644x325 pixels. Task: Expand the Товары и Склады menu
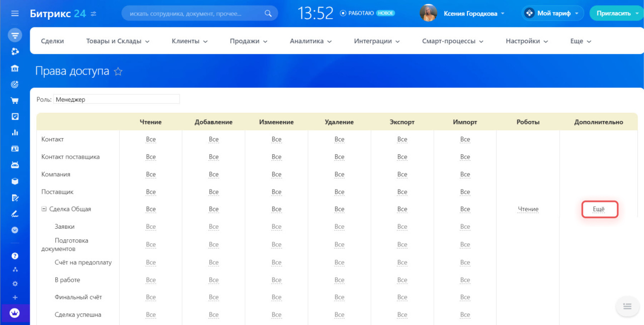[118, 41]
